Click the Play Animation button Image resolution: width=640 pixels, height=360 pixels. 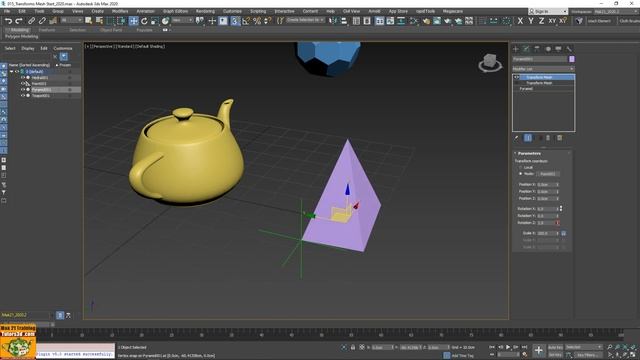508,347
